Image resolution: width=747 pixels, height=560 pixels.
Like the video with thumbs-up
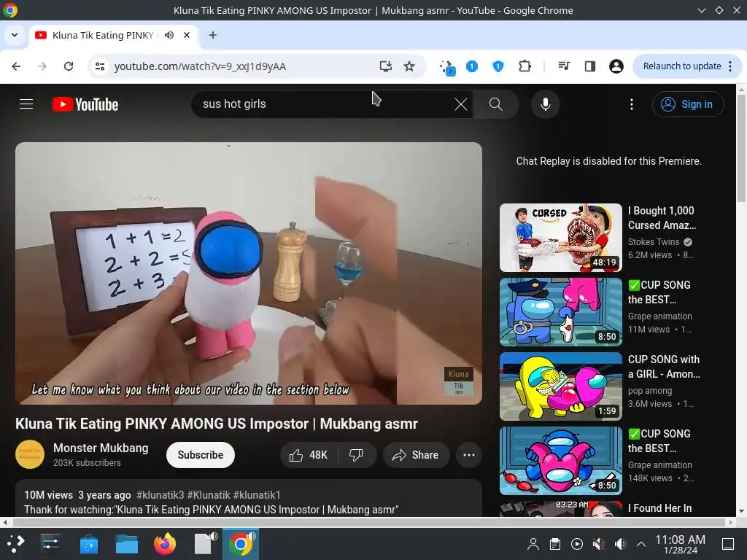coord(309,455)
